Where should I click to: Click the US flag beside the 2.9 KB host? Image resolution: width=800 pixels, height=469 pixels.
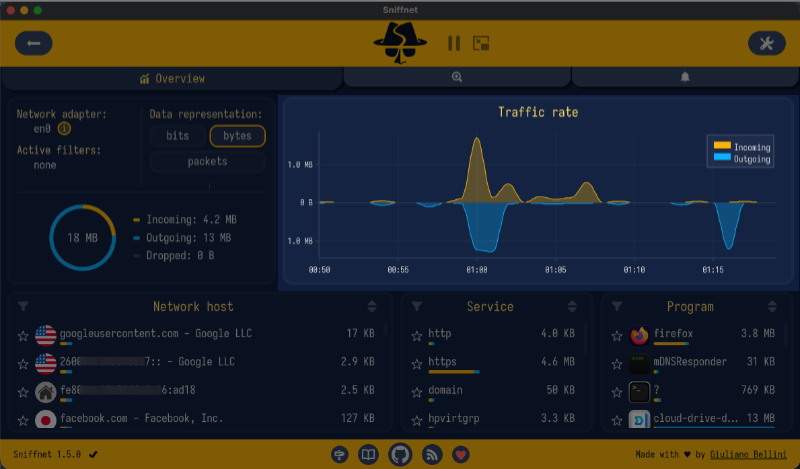pyautogui.click(x=45, y=363)
